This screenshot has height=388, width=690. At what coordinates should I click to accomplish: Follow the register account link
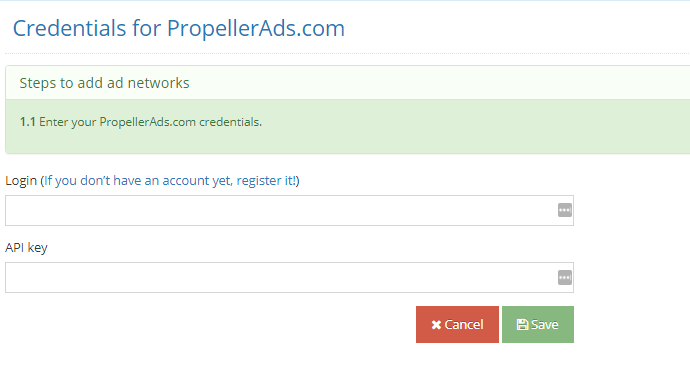tap(170, 181)
